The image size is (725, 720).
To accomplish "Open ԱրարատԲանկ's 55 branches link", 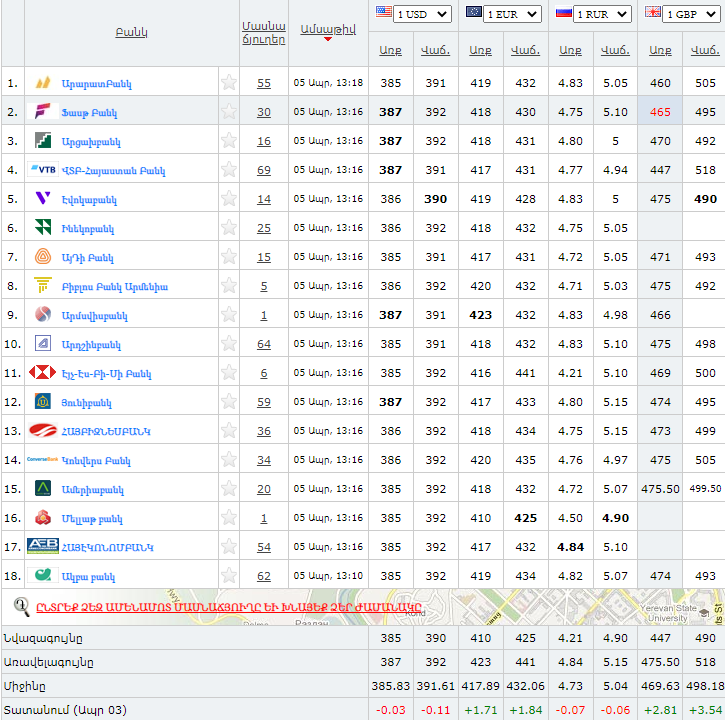I will [264, 83].
